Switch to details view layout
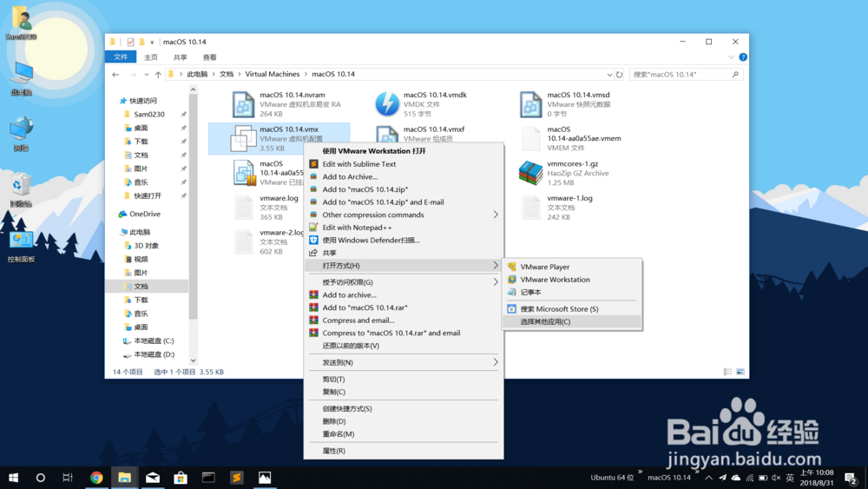Screen dimensions: 868x489 (727, 372)
